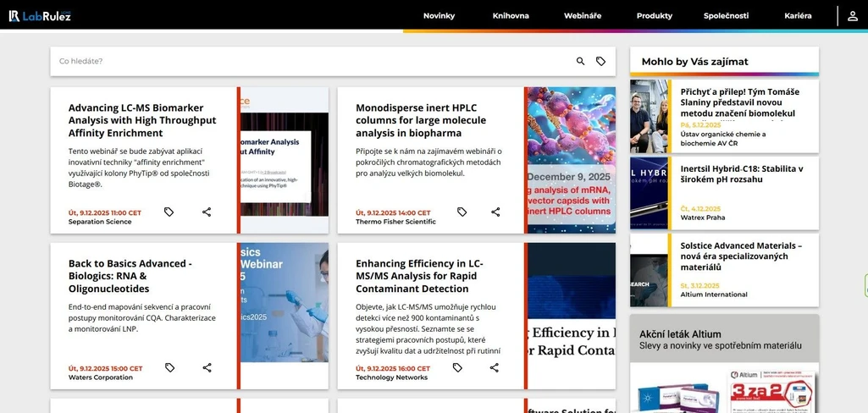The image size is (868, 413).
Task: Click 'Separation Science' organizer name
Action: (100, 222)
